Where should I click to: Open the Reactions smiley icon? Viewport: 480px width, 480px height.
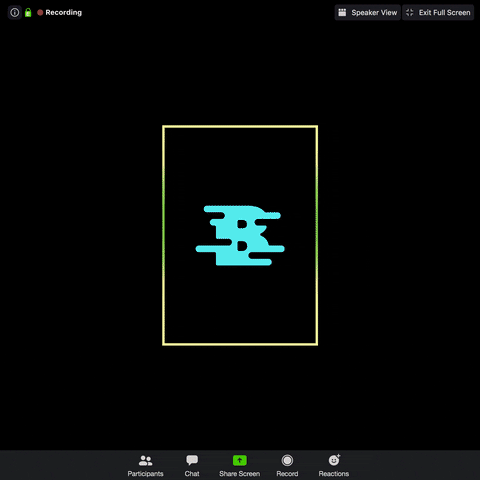tap(334, 460)
